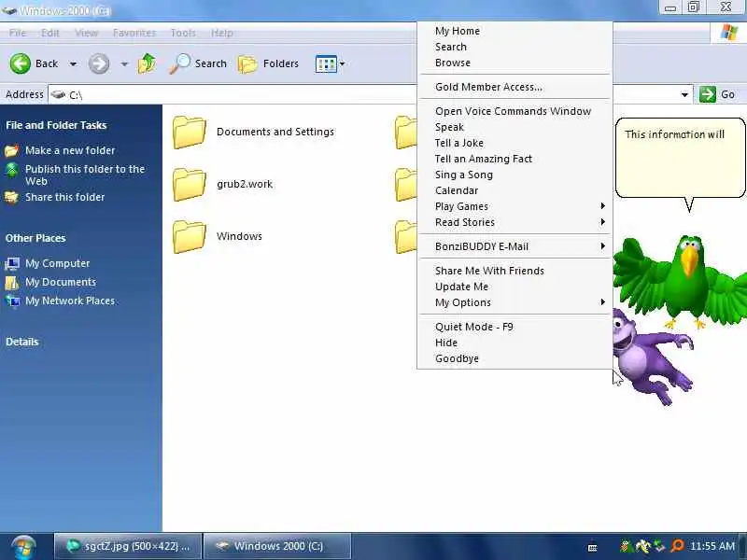Screen dimensions: 747x560
Task: Open the Forward history dropdown arrow
Action: tap(124, 63)
